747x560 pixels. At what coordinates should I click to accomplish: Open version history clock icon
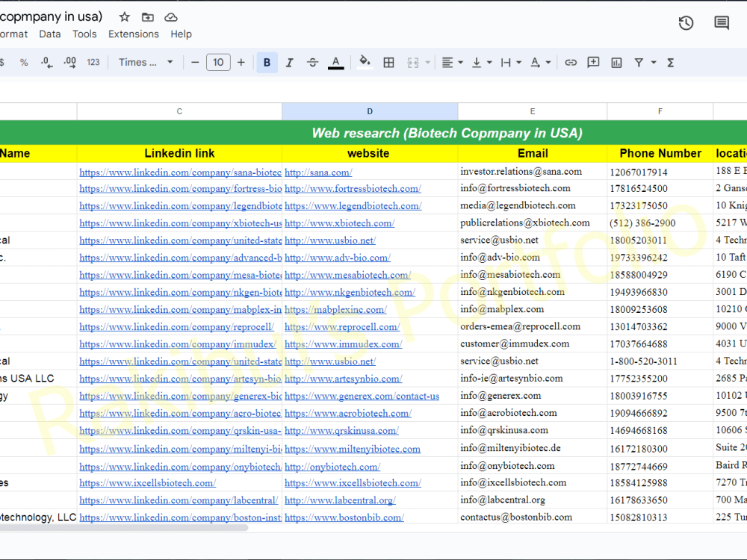686,23
